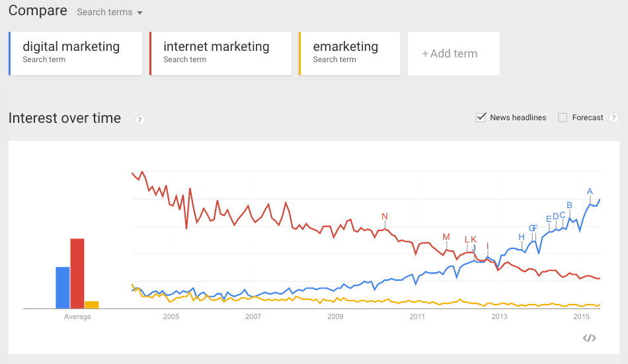Image resolution: width=628 pixels, height=364 pixels.
Task: Enable the Forecast checkbox
Action: (563, 118)
